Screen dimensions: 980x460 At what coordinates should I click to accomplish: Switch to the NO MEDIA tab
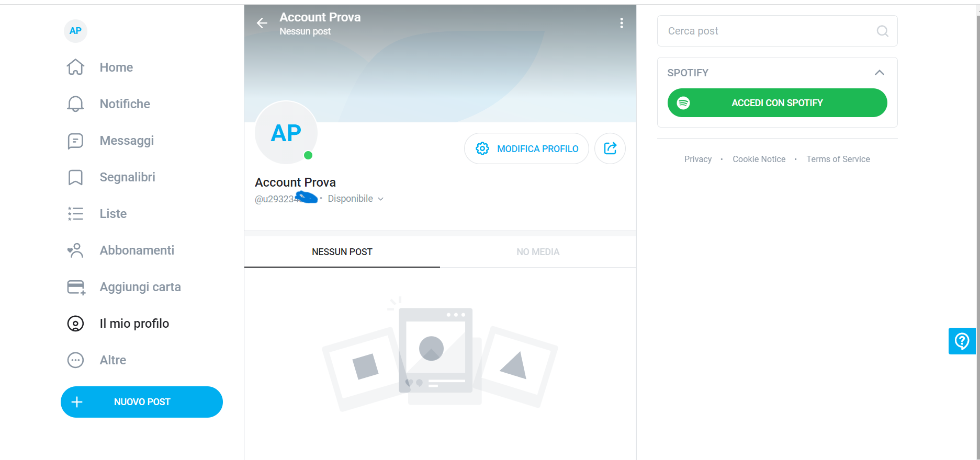click(x=538, y=252)
